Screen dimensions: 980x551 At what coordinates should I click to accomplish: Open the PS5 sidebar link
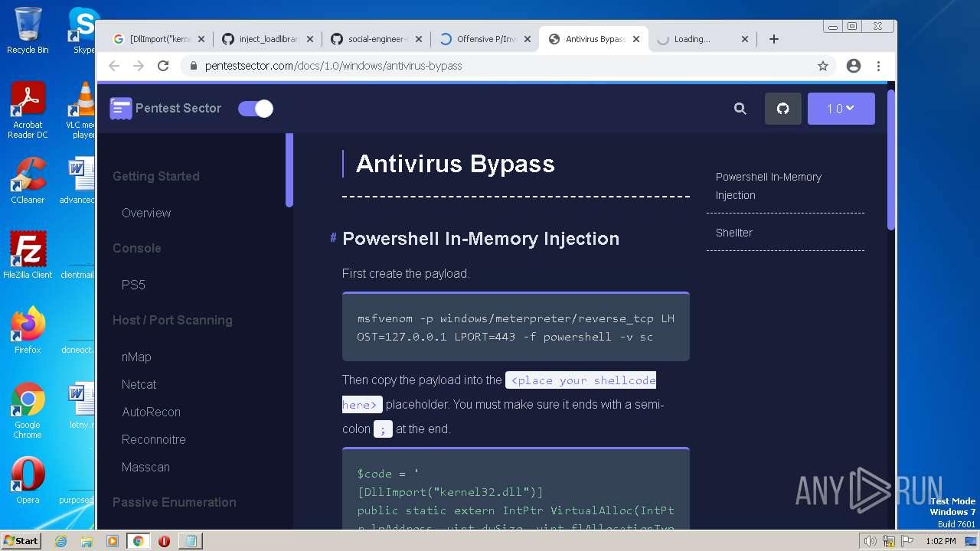[x=133, y=285]
